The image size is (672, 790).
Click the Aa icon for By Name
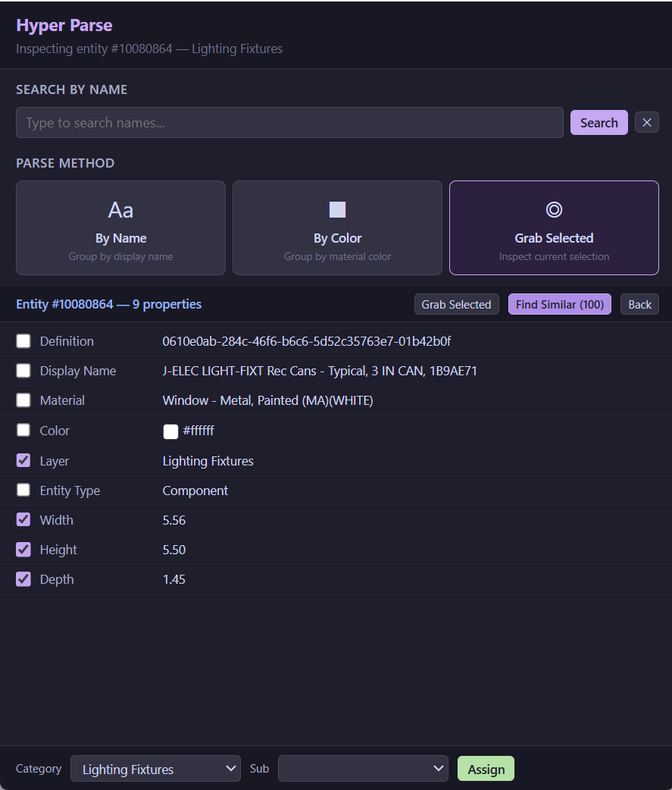coord(120,210)
